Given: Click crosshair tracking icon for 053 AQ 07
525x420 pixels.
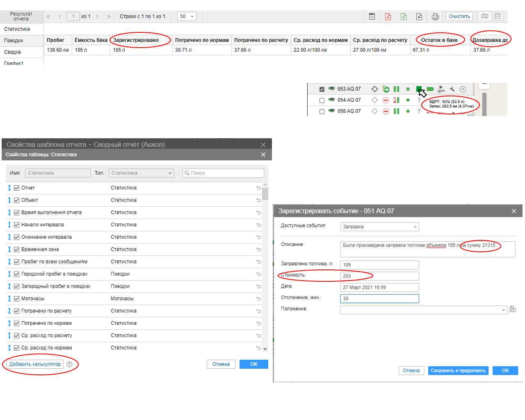Looking at the screenshot, I should pos(374,89).
